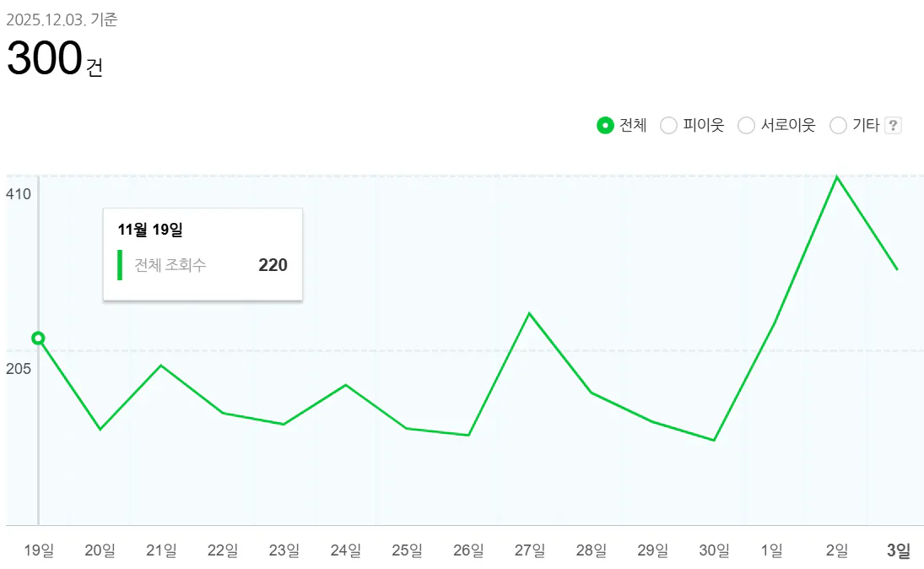Click the spike data point at 27일
This screenshot has height=569, width=924.
coord(528,312)
